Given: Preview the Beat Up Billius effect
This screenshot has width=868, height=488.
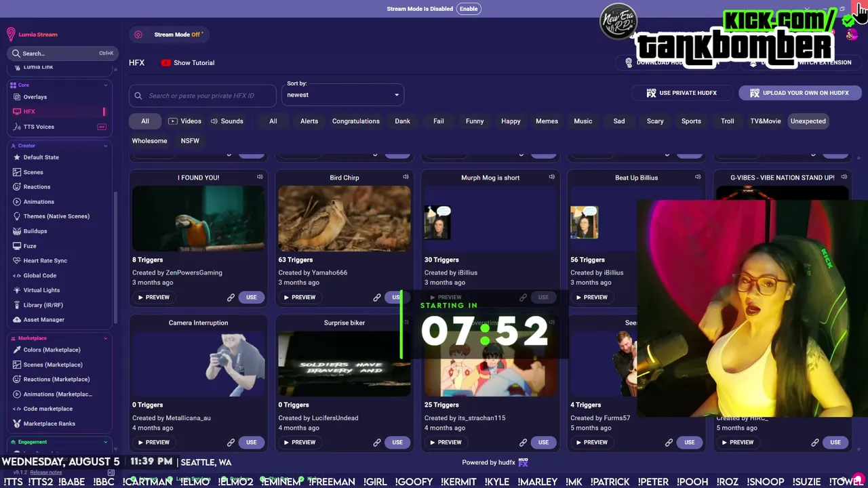Looking at the screenshot, I should point(592,298).
